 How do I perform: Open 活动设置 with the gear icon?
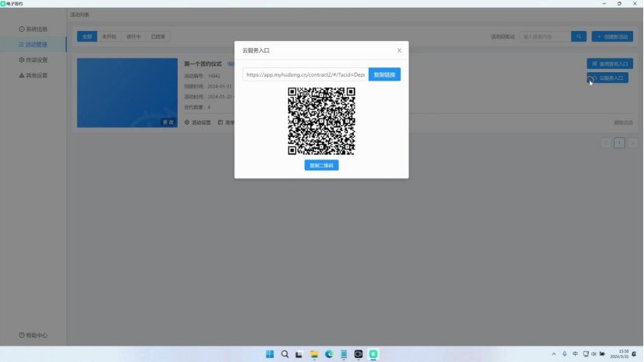pos(198,122)
